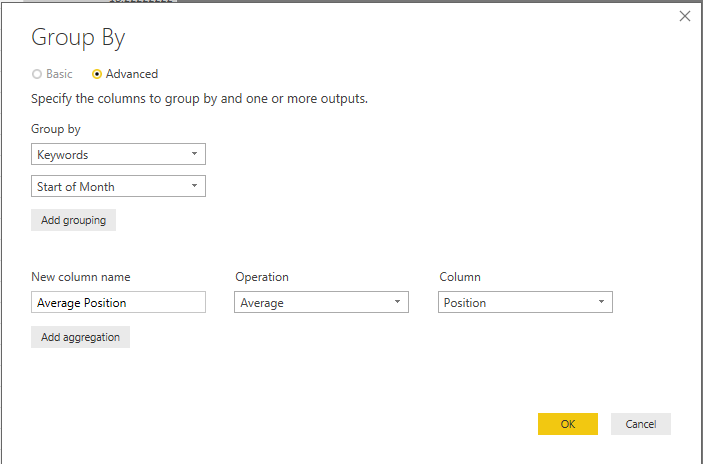This screenshot has height=464, width=703.
Task: Click the Group By dialog title
Action: [x=78, y=38]
